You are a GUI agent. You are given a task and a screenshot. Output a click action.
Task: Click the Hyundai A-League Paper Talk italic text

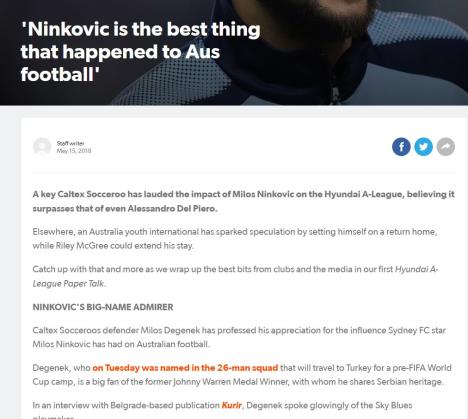click(235, 276)
